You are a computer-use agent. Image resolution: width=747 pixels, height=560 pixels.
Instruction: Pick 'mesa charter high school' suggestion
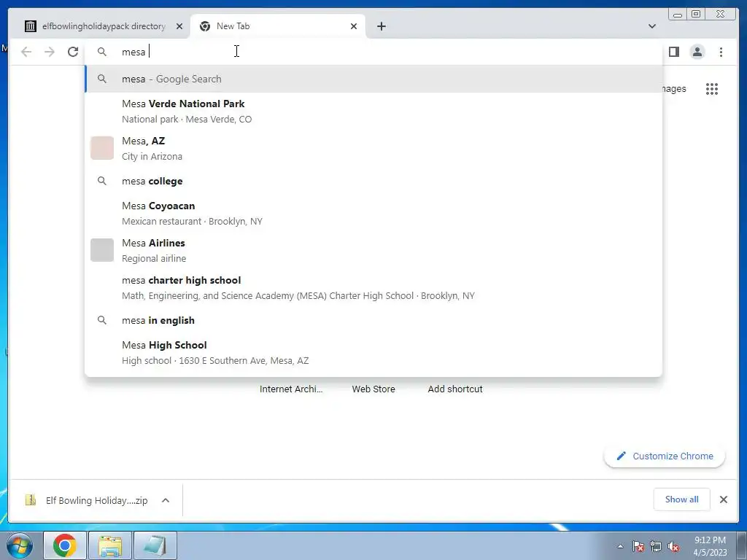click(373, 287)
